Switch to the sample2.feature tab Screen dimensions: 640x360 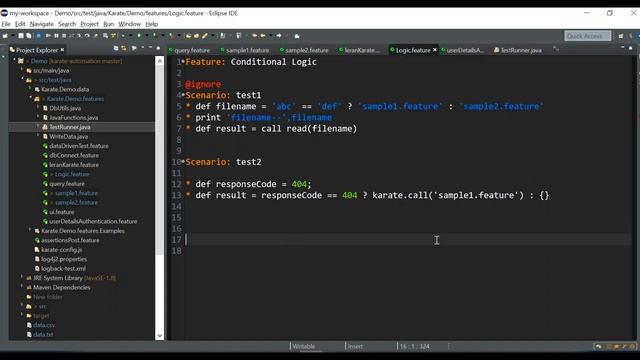pyautogui.click(x=304, y=50)
